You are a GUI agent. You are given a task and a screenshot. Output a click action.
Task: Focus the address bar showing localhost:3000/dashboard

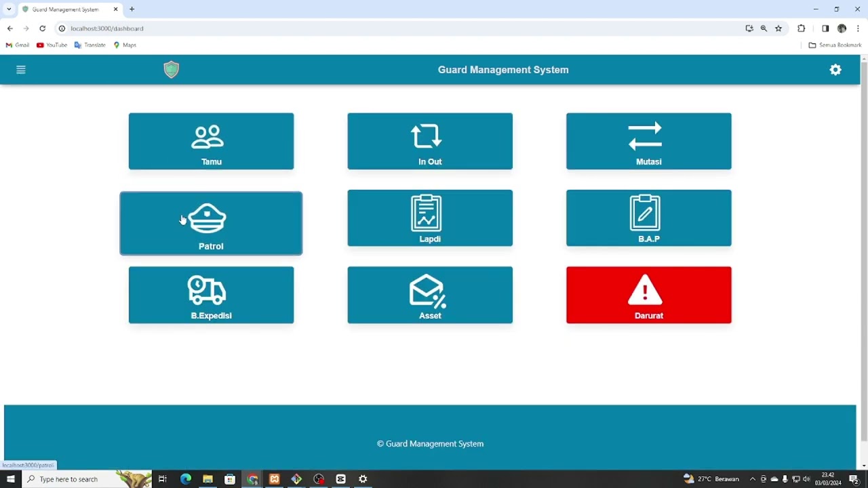[400, 28]
